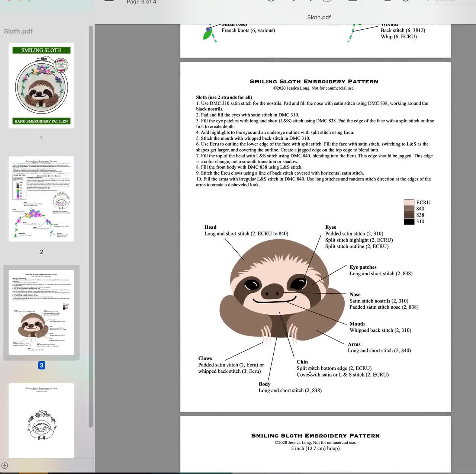Open page 2 thumbnail with flower wreath
Image resolution: width=476 pixels, height=474 pixels.
[x=41, y=199]
